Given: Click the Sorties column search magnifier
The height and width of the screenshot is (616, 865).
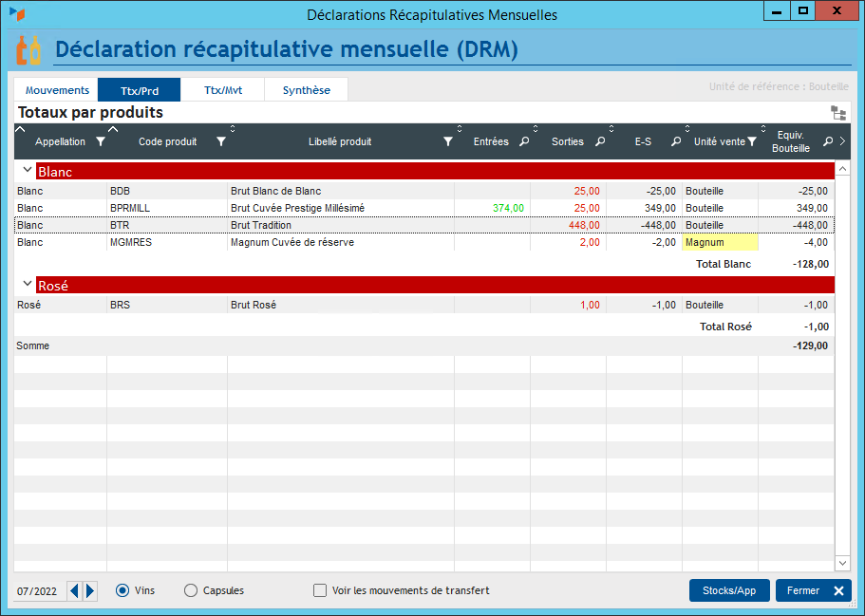Looking at the screenshot, I should 600,141.
